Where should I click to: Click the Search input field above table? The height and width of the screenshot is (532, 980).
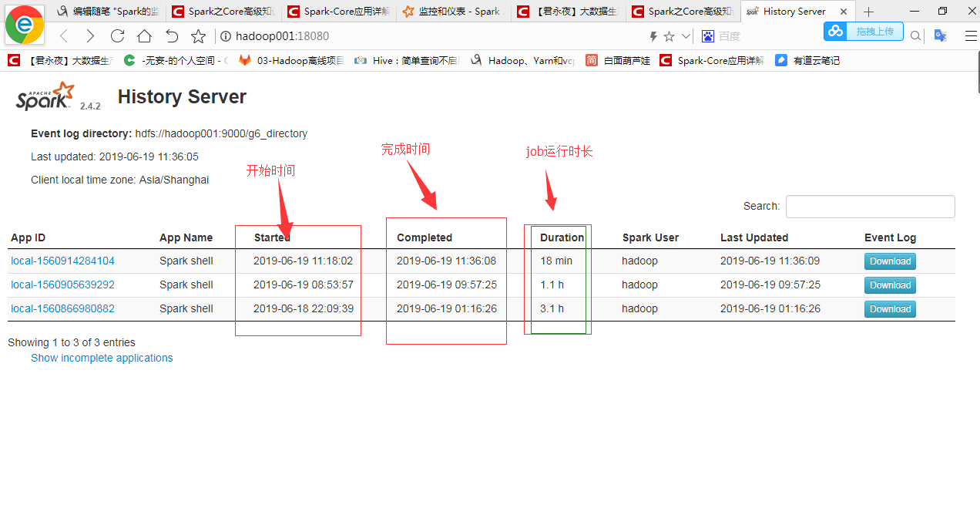pos(870,207)
